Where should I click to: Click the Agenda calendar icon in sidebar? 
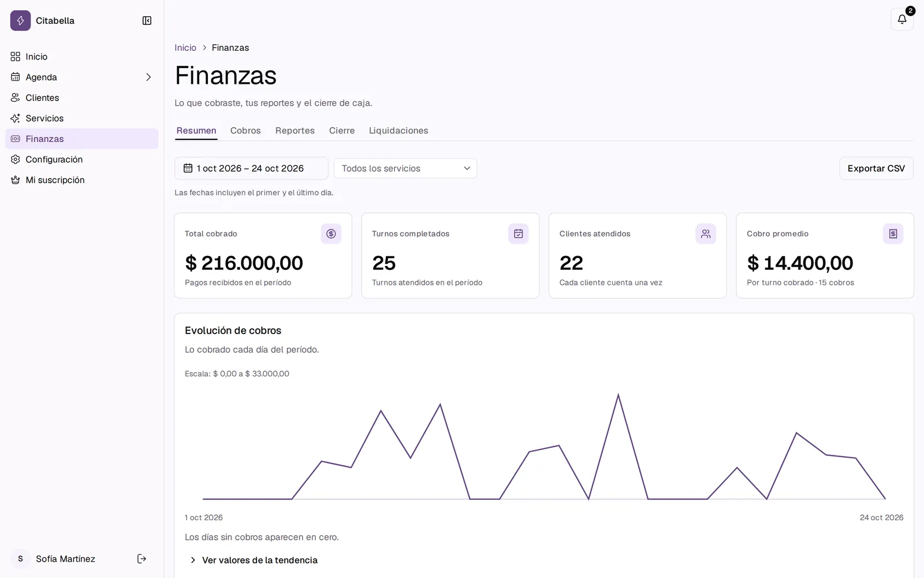tap(16, 77)
